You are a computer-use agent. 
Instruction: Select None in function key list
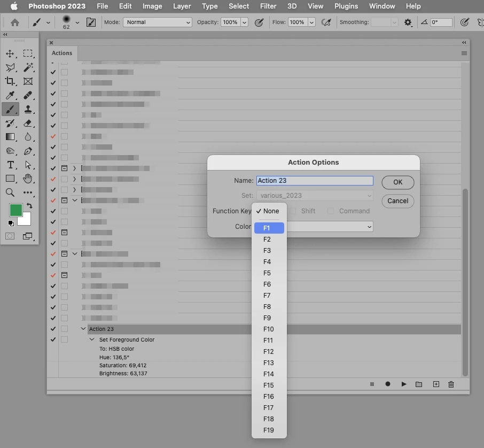[x=269, y=211]
